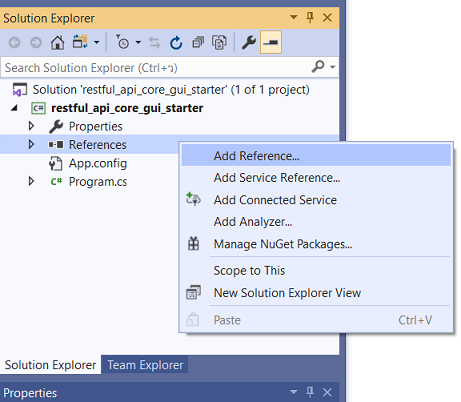Click the Search Solution Explorer input field
The width and height of the screenshot is (461, 402).
[157, 68]
